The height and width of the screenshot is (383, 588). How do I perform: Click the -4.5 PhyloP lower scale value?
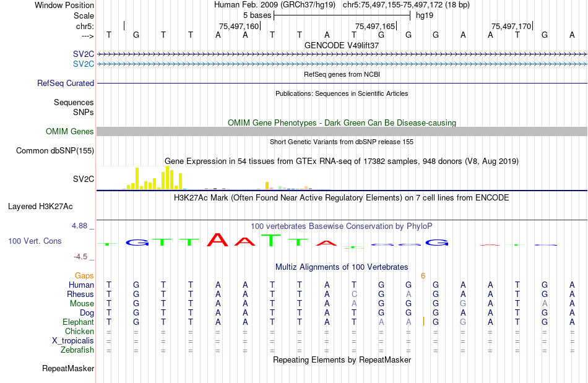pyautogui.click(x=80, y=257)
